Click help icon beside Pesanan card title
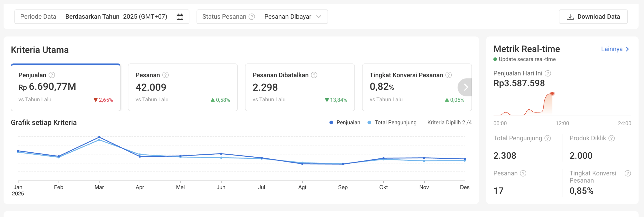The image size is (644, 217). click(x=165, y=75)
